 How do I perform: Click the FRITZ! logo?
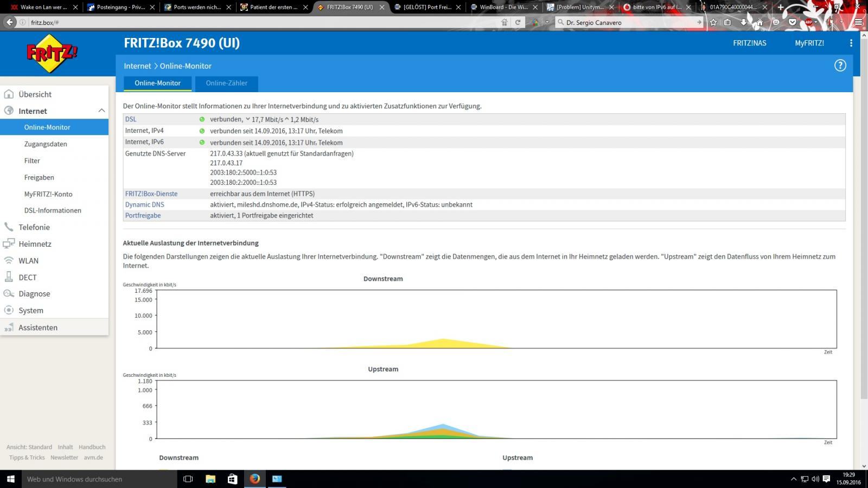(52, 53)
